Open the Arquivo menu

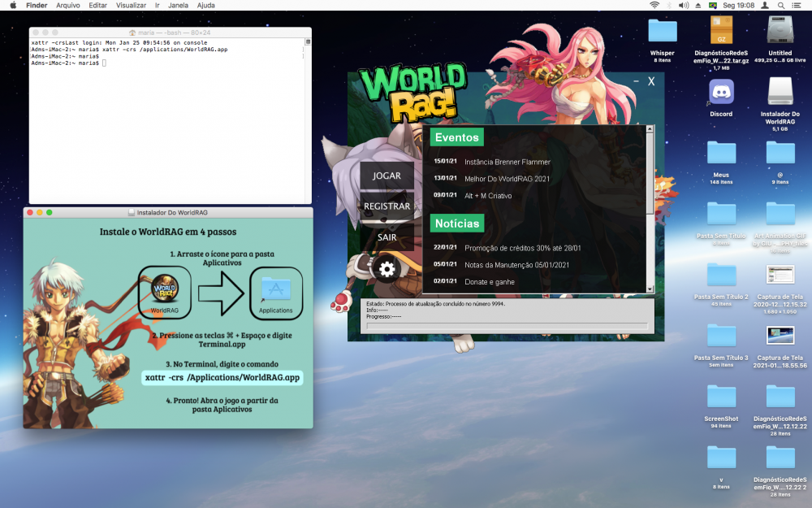coord(68,5)
